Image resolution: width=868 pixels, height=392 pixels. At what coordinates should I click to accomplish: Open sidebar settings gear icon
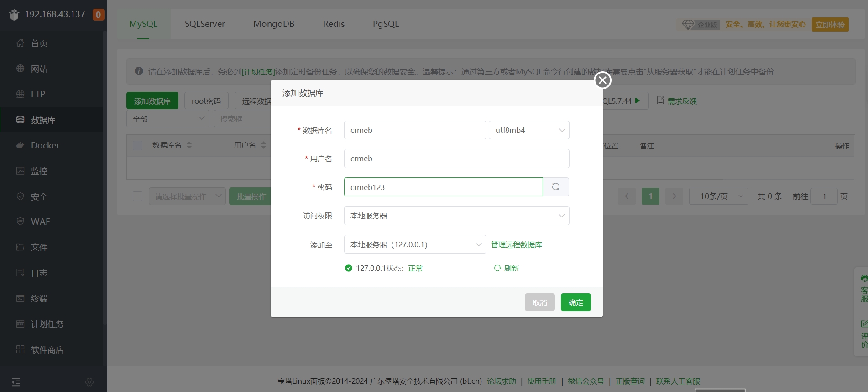tap(89, 382)
